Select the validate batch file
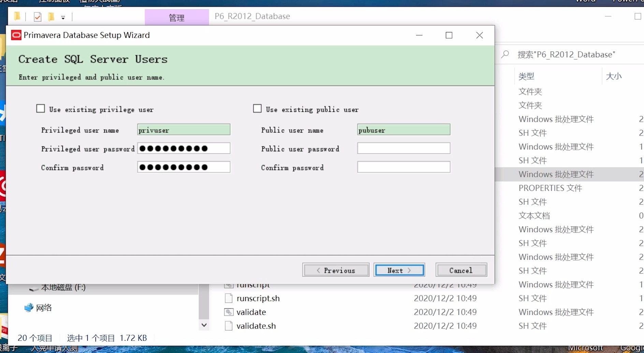The image size is (644, 353). [251, 312]
